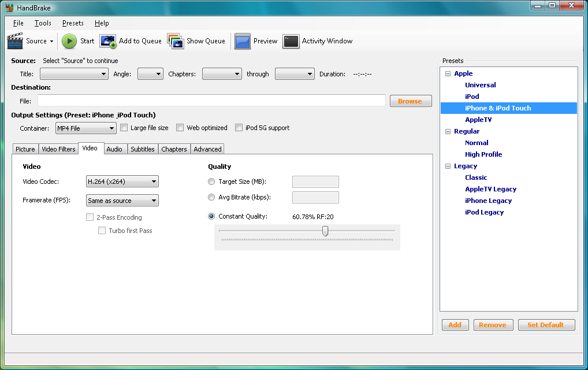Click the Source clapperboard icon
Image resolution: width=588 pixels, height=370 pixels.
click(15, 41)
